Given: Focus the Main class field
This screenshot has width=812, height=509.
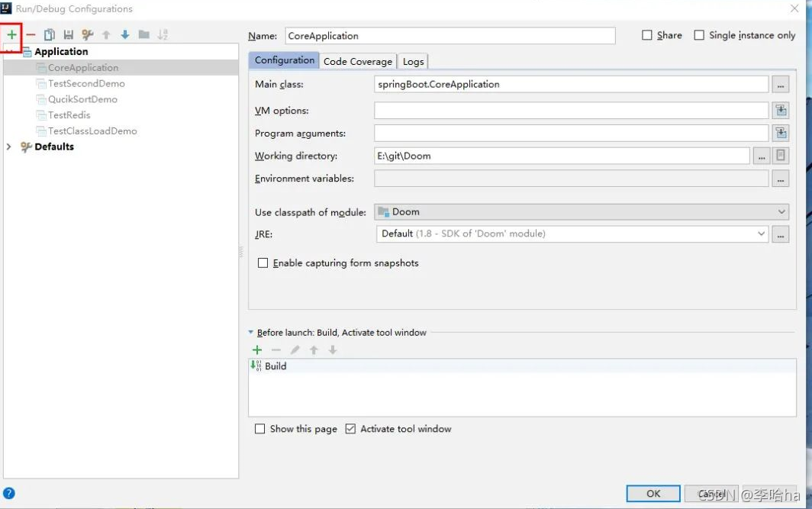Looking at the screenshot, I should [571, 85].
